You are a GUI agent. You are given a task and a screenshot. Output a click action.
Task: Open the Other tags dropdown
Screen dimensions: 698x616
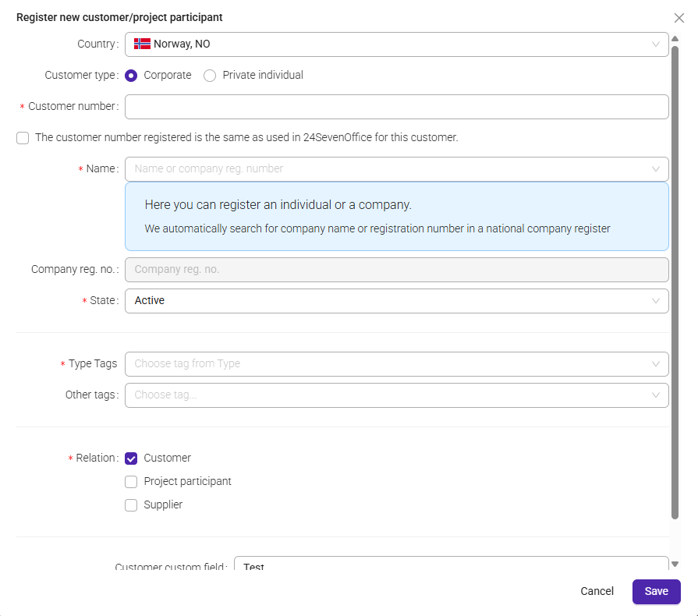tap(397, 395)
